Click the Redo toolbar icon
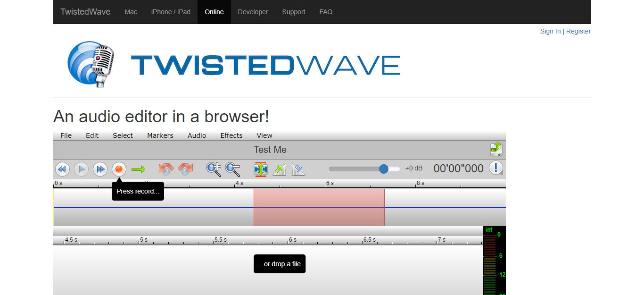644x295 pixels. [185, 169]
